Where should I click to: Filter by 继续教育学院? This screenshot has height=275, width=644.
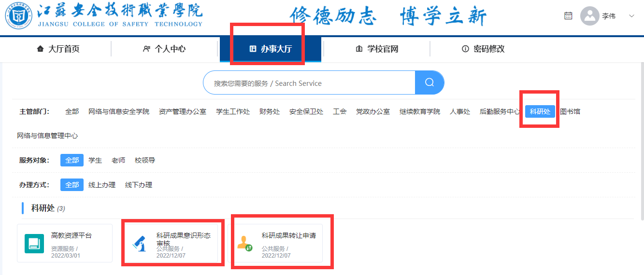420,111
